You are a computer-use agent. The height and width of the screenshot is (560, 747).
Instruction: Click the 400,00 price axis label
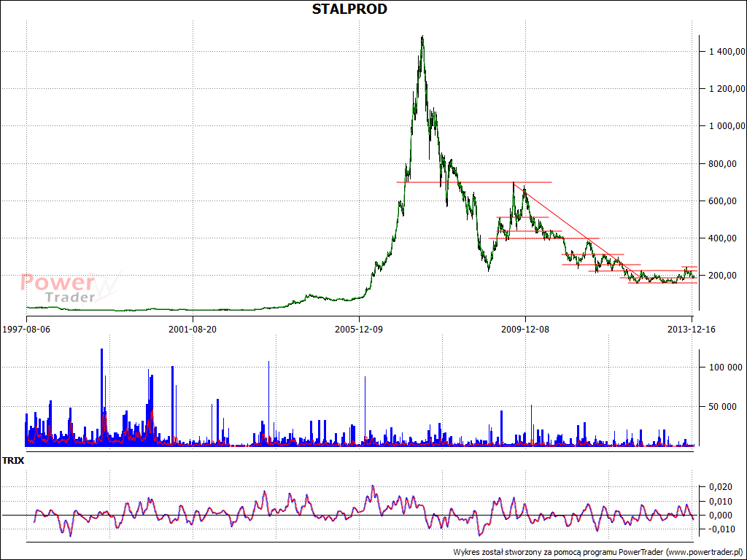pyautogui.click(x=723, y=238)
